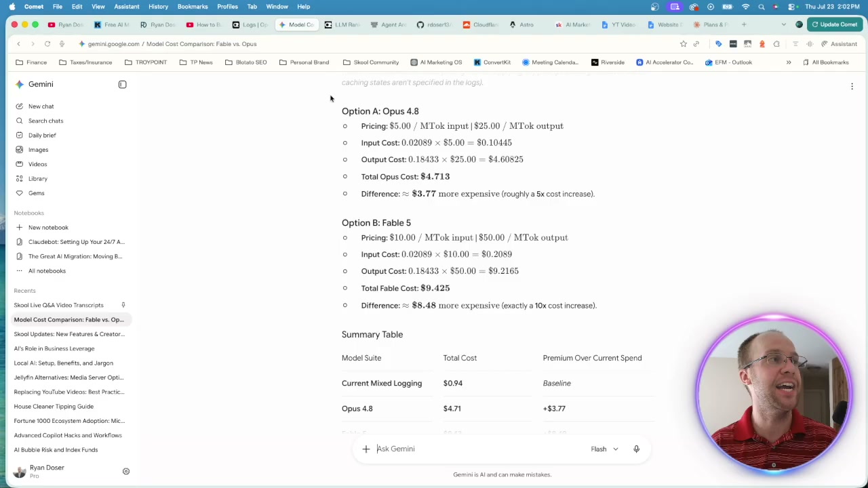Activate the microphone in Ask Gemini box
Viewport: 868px width, 488px height.
[636, 449]
